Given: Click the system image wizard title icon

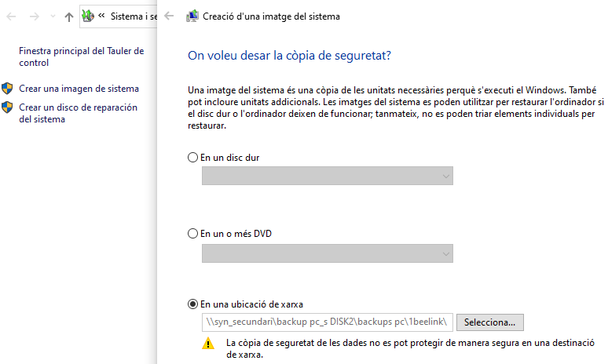Looking at the screenshot, I should (x=192, y=16).
